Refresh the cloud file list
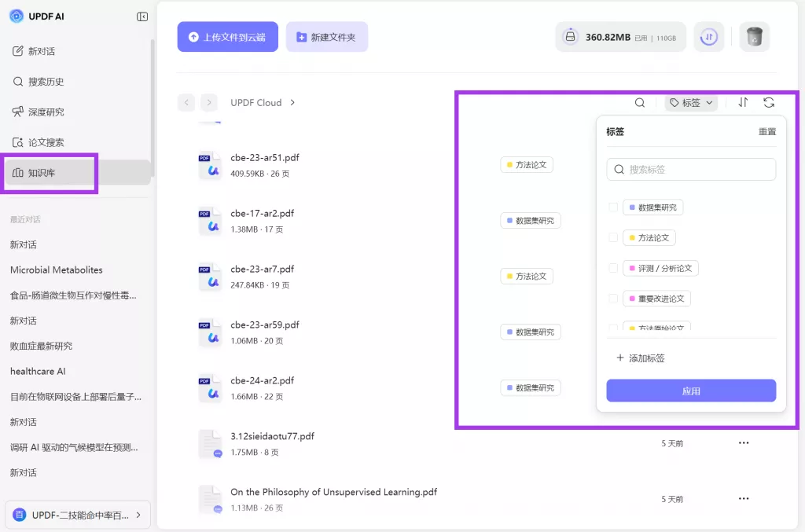This screenshot has height=532, width=805. pyautogui.click(x=769, y=103)
